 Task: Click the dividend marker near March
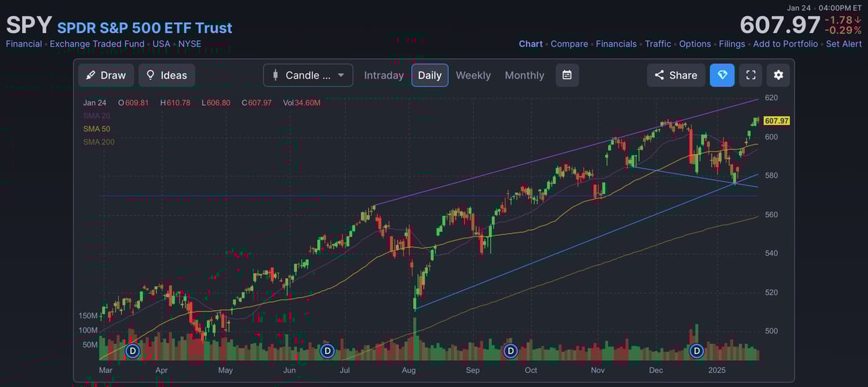pyautogui.click(x=132, y=351)
